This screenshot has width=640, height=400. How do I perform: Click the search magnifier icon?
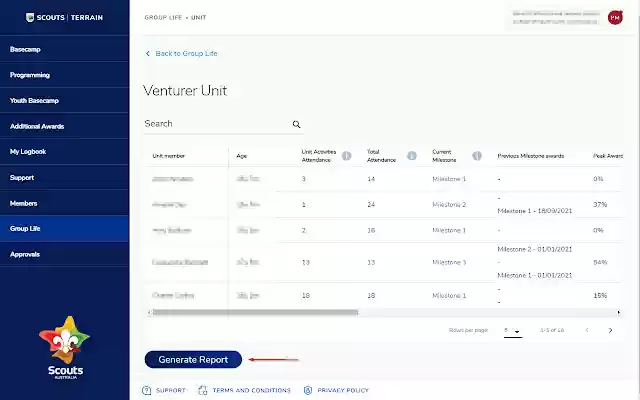click(296, 124)
